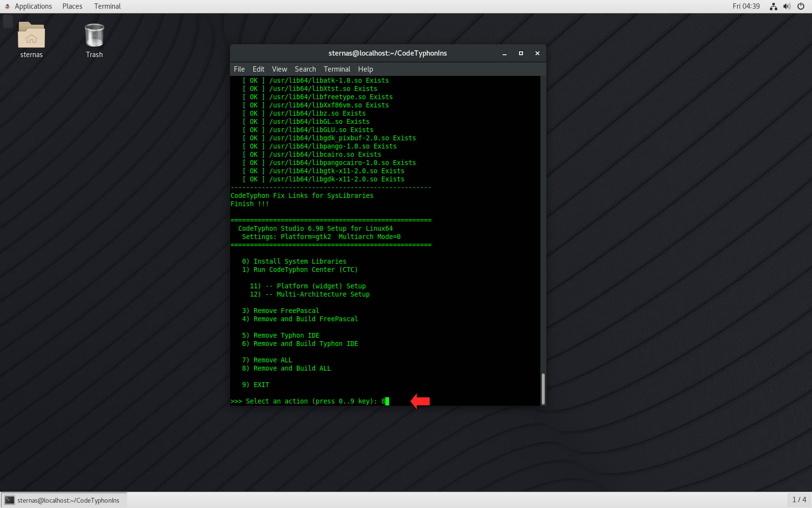
Task: Open the Terminal app menu in top bar
Action: (107, 6)
